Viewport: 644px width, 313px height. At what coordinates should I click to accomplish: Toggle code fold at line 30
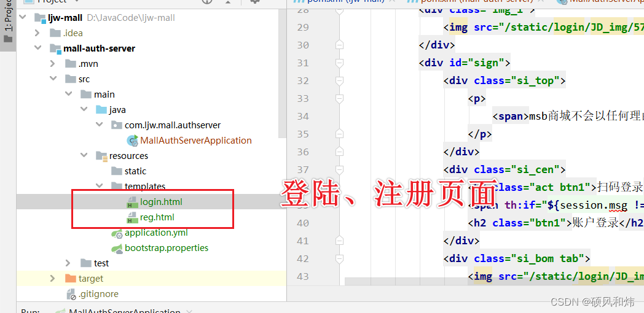click(x=339, y=45)
